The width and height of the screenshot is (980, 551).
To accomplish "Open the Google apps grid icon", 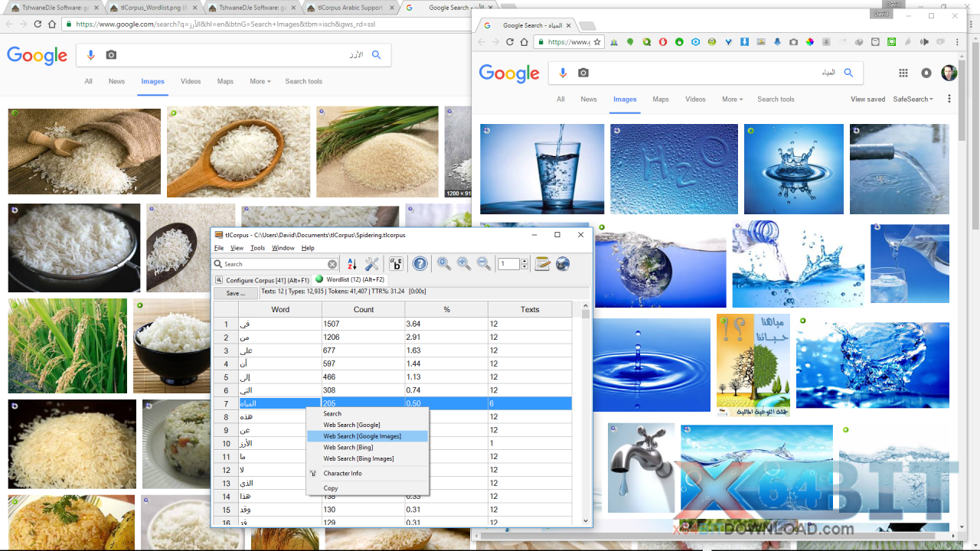I will (903, 73).
